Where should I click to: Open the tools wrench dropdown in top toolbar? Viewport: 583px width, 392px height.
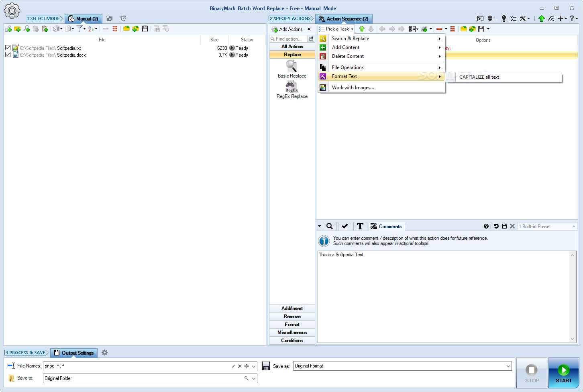pos(525,18)
